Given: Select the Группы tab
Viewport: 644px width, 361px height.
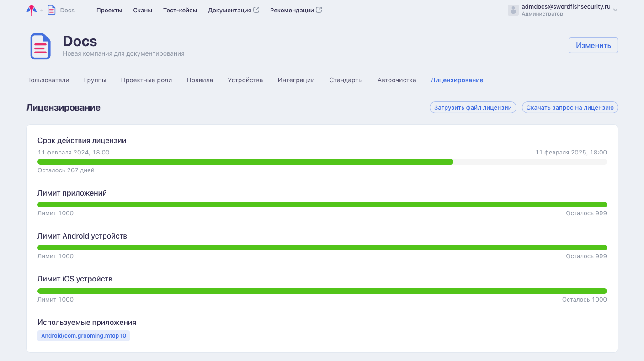Looking at the screenshot, I should 95,80.
